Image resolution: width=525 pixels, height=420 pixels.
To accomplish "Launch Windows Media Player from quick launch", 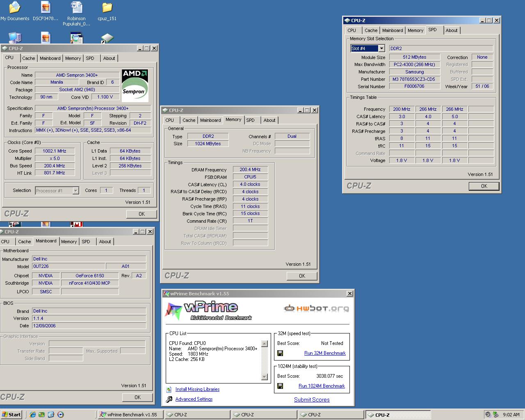I will coord(60,415).
